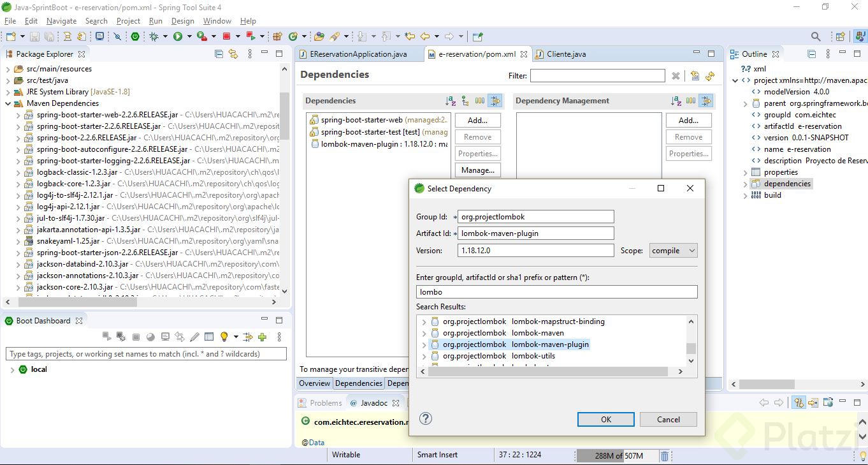Switch to EReservationApplication.java tab
868x465 pixels.
358,54
